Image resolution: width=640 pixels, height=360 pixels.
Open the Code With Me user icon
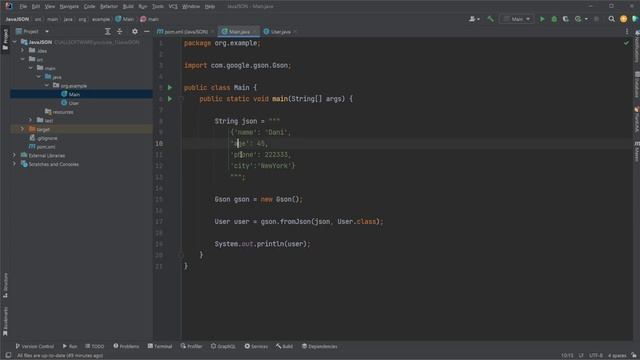click(473, 19)
